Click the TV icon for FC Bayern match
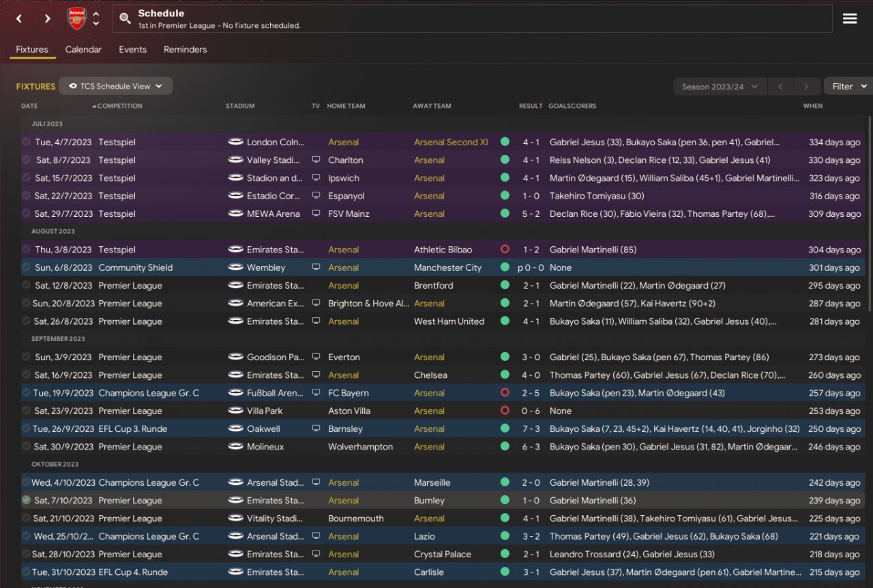Screen dimensions: 873x588 click(316, 393)
